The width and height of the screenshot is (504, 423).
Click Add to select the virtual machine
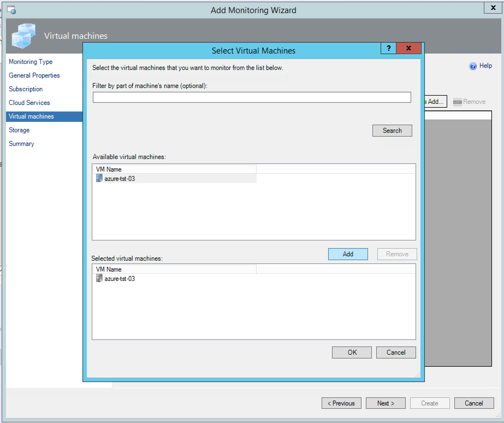[348, 254]
